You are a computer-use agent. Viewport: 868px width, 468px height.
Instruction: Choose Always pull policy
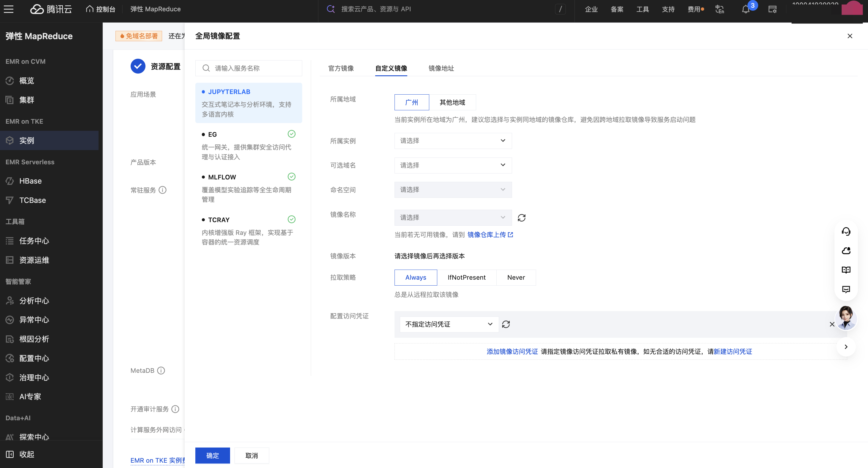416,277
